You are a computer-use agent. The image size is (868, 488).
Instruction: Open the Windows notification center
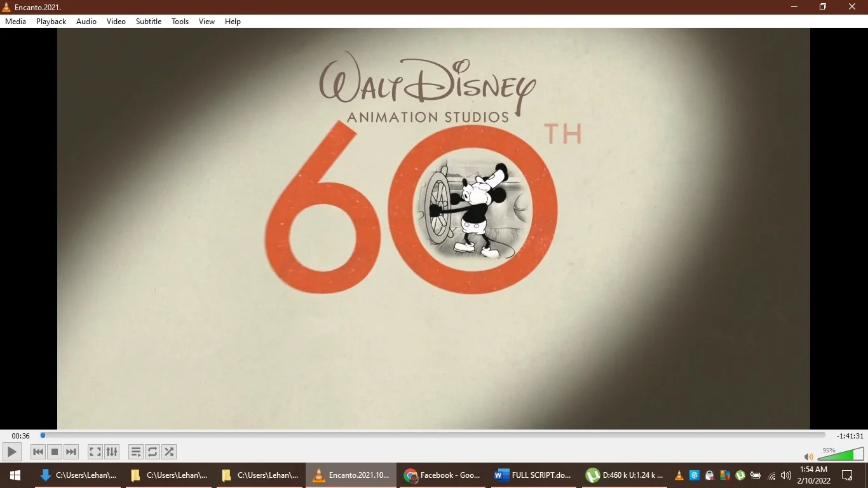[x=847, y=475]
